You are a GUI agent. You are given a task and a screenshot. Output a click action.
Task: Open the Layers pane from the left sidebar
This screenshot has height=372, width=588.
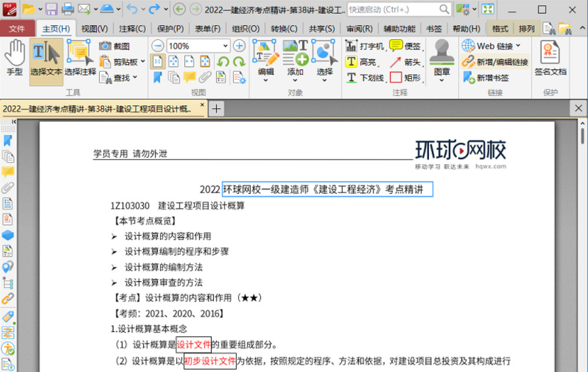(8, 235)
